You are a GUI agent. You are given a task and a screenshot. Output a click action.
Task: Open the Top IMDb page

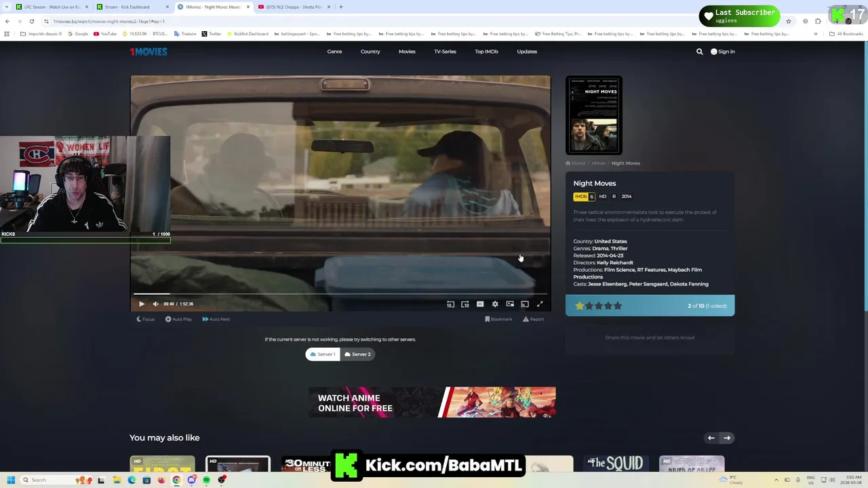click(486, 52)
